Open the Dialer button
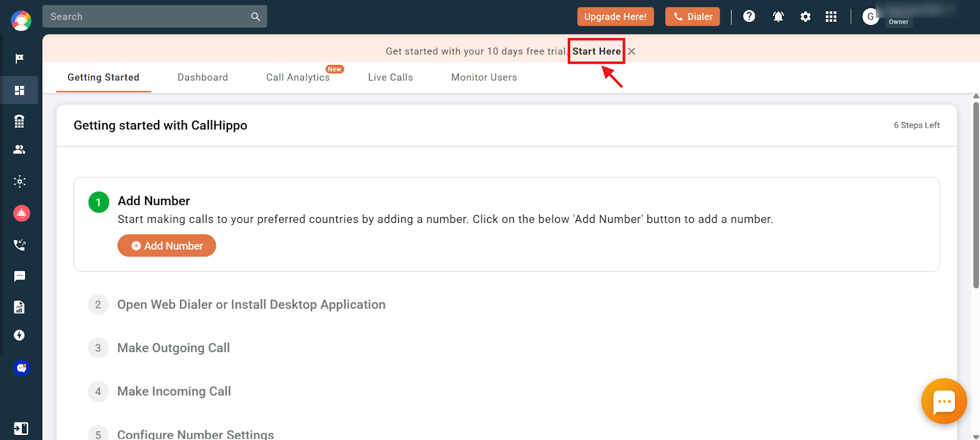The image size is (980, 440). point(693,17)
